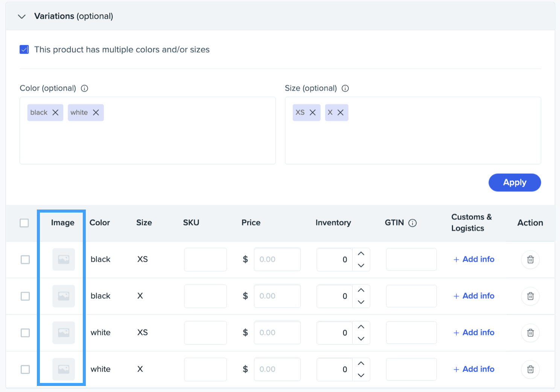Remove the XS size tag
The image size is (560, 392).
(x=312, y=112)
